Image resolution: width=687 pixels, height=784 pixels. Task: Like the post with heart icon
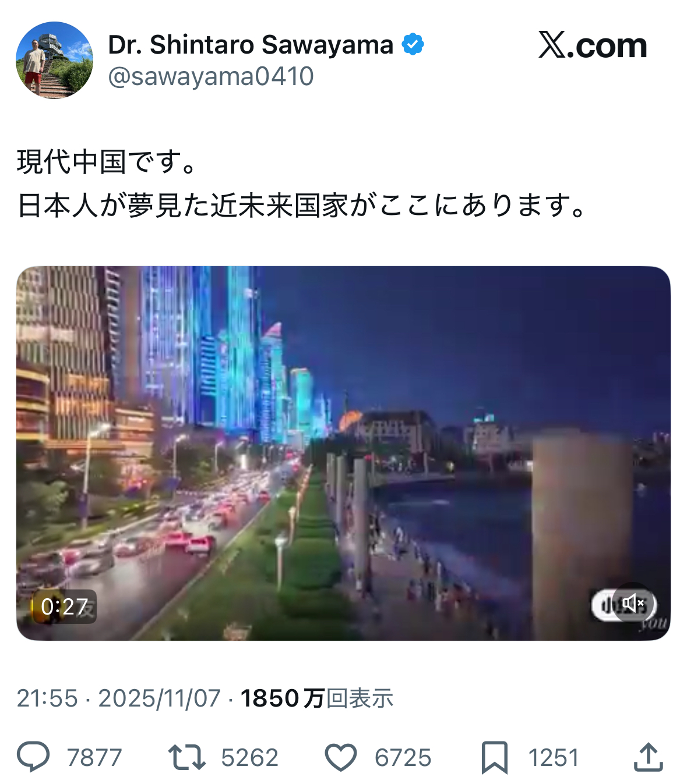[x=340, y=758]
